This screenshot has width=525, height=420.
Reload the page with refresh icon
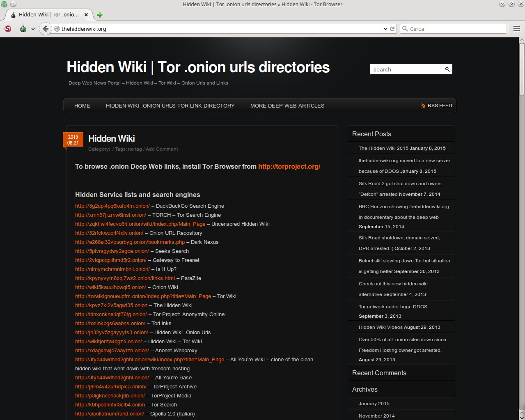[392, 29]
